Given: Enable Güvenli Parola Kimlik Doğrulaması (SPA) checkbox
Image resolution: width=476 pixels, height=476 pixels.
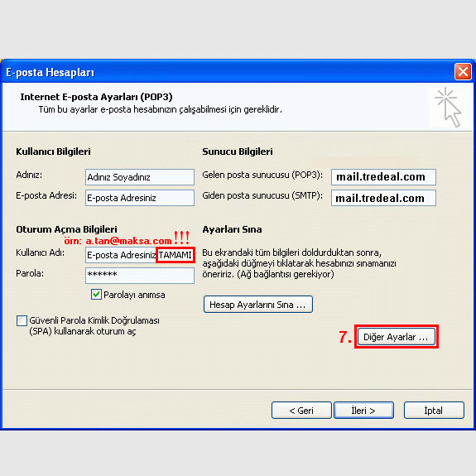Looking at the screenshot, I should point(22,320).
